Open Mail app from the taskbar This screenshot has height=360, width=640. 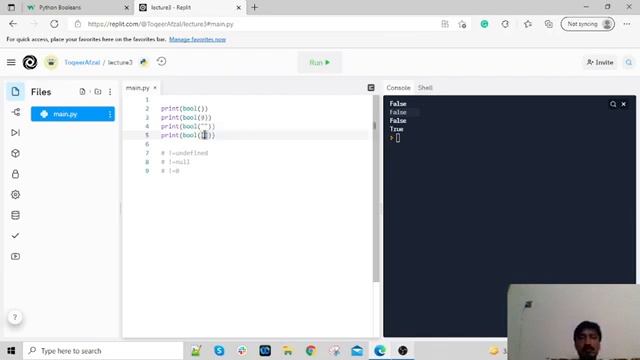[357, 351]
